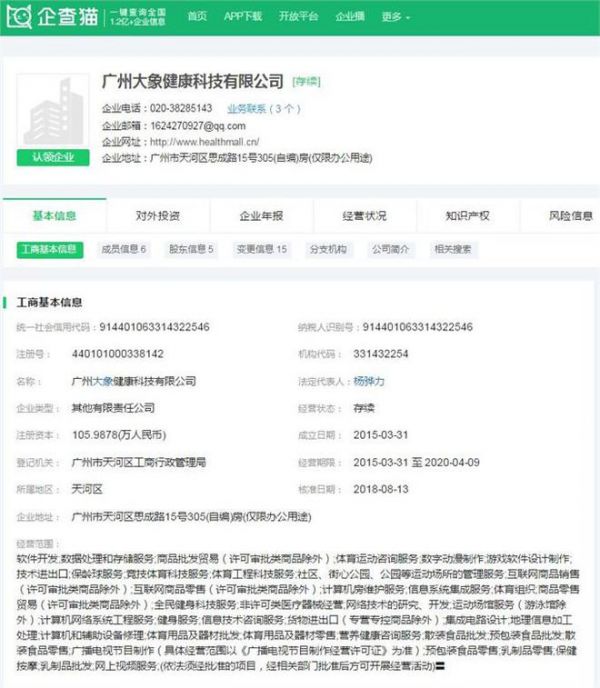The image size is (600, 688).
Task: Click establishment date 2015-03-31
Action: click(x=381, y=435)
